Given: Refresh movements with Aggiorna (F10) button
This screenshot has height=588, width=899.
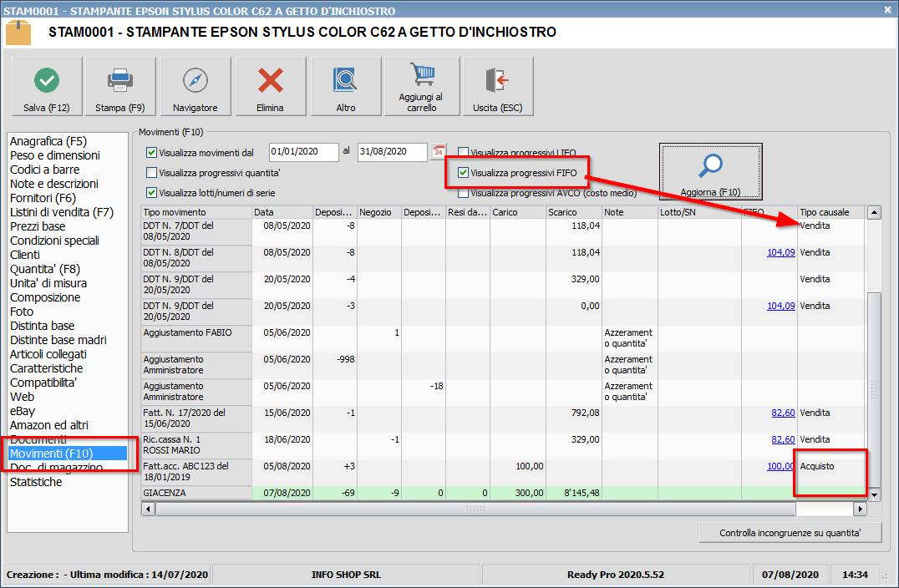Looking at the screenshot, I should click(710, 171).
